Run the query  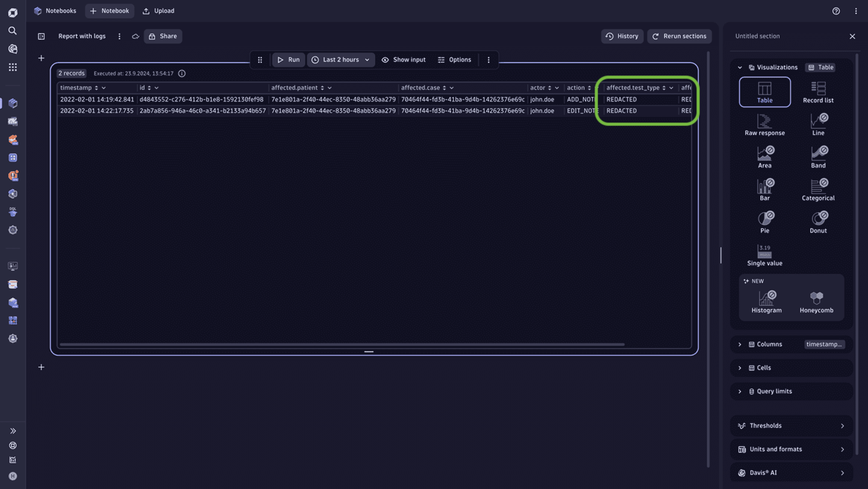[x=289, y=60]
